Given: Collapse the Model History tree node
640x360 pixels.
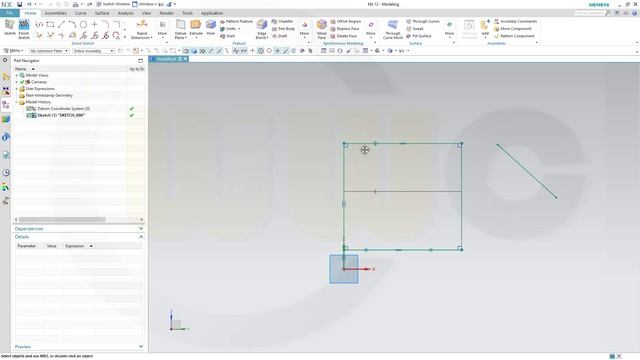Looking at the screenshot, I should tap(17, 102).
